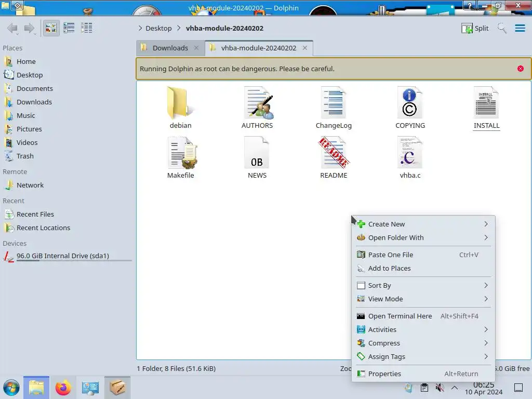Image resolution: width=532 pixels, height=399 pixels.
Task: Open the hamburger menu
Action: pyautogui.click(x=520, y=28)
